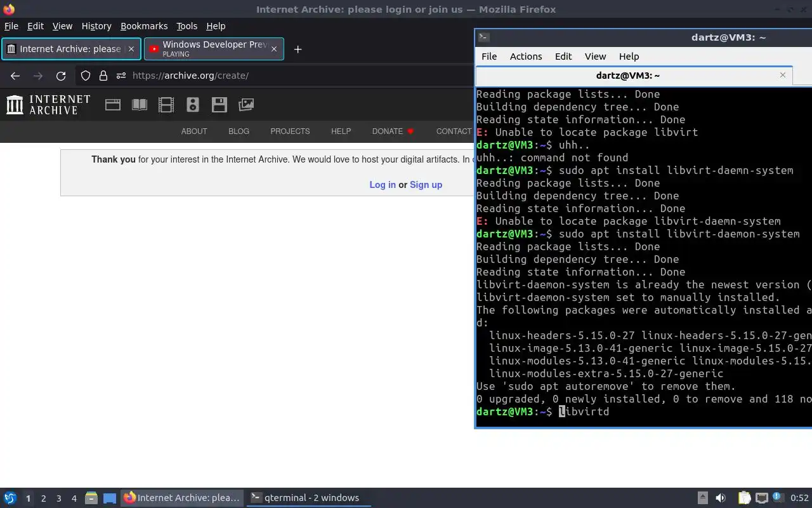Image resolution: width=812 pixels, height=508 pixels.
Task: Click the ABOUT link
Action: (194, 131)
